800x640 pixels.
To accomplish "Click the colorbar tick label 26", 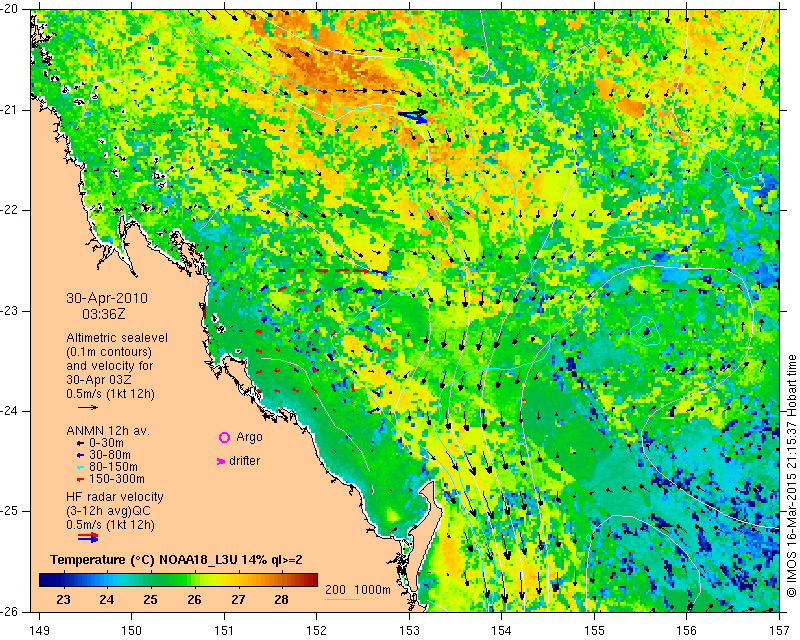I will (194, 600).
